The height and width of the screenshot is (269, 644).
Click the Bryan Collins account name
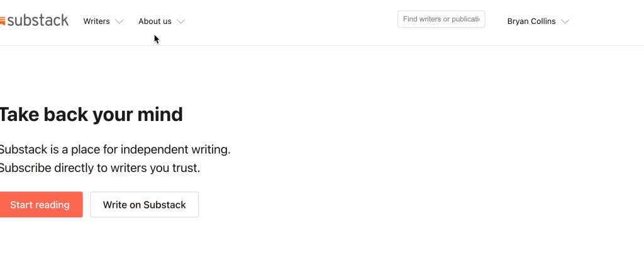(531, 21)
